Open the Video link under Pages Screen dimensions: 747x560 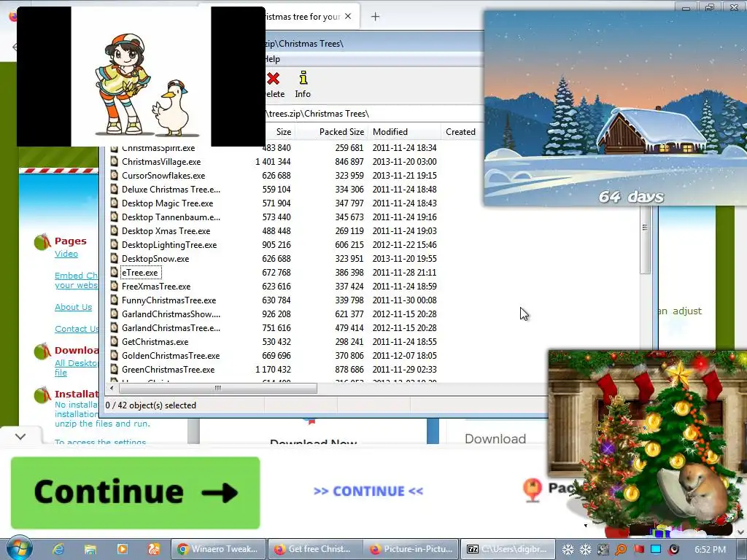pos(66,254)
